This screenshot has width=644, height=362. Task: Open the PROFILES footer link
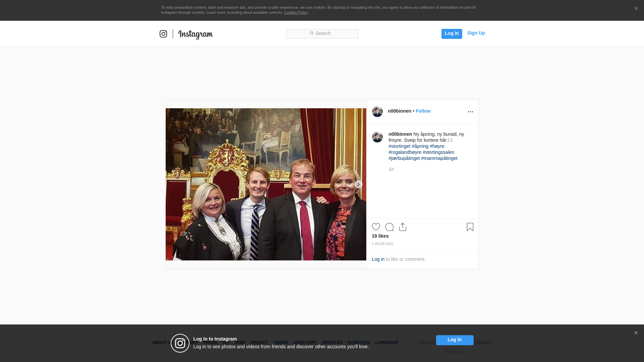tap(332, 343)
